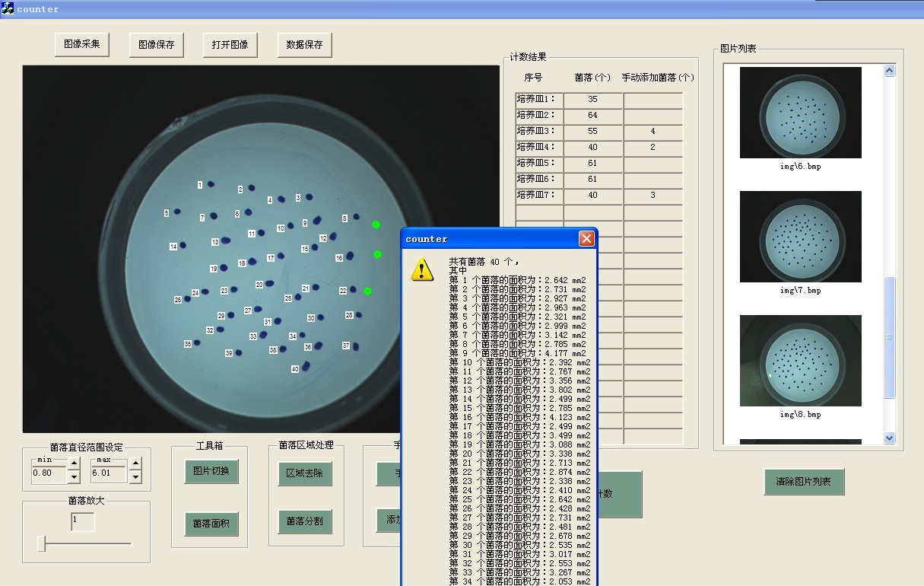Image resolution: width=924 pixels, height=586 pixels.
Task: Open an image with the 打开图像 button
Action: pos(230,45)
